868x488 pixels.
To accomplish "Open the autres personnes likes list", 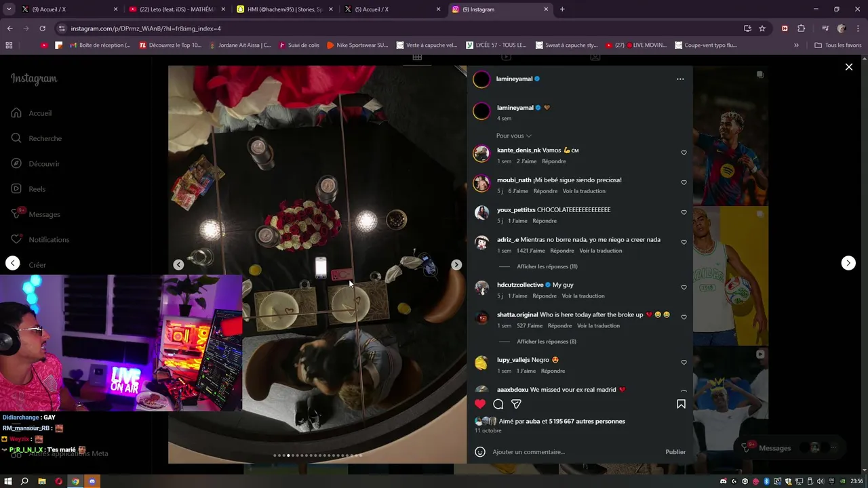I will (x=587, y=422).
